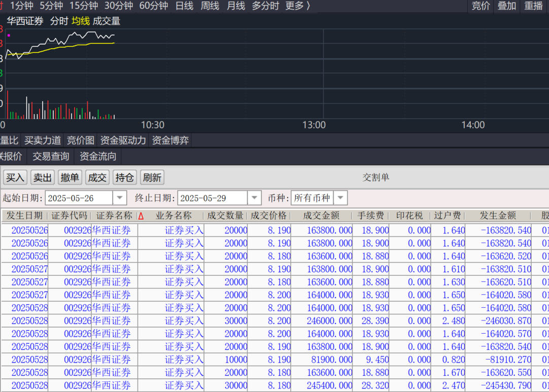549x392 pixels.
Task: Open the 资金博弈 indicator tab
Action: point(170,140)
